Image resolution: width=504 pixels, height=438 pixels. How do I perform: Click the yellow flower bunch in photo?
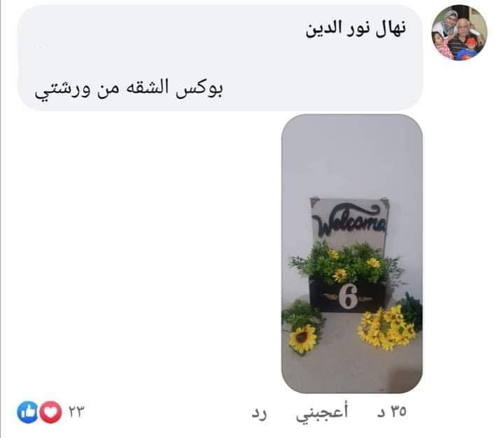coord(387,328)
